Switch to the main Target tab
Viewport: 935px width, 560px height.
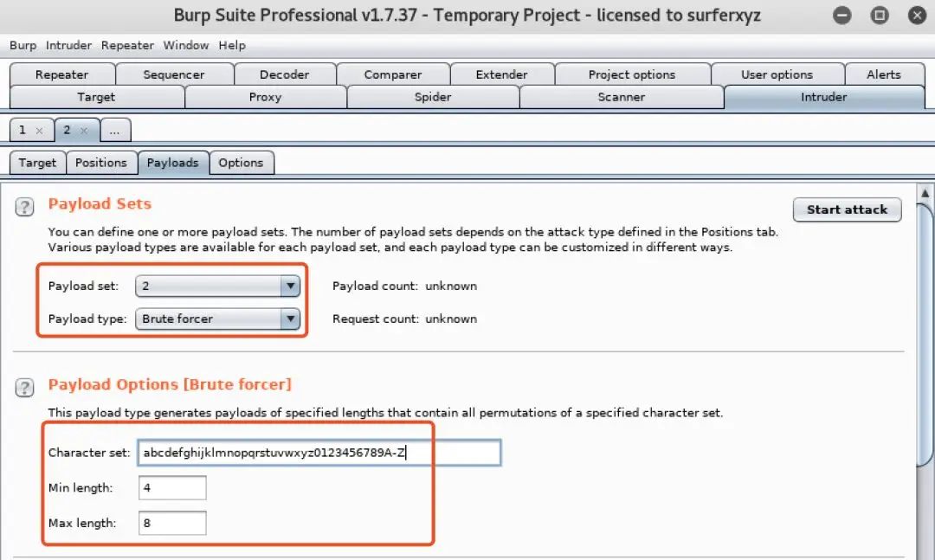point(96,97)
